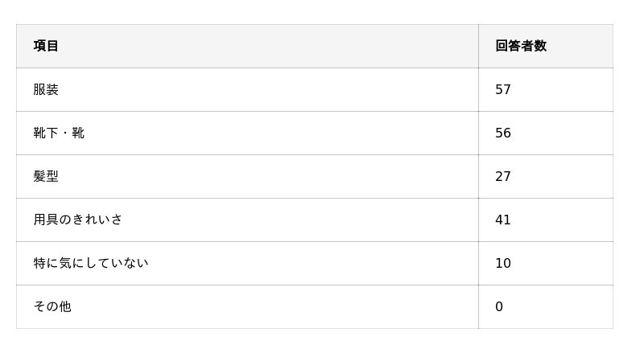The width and height of the screenshot is (644, 353).
Task: Click the 回答者数 column header
Action: click(521, 46)
